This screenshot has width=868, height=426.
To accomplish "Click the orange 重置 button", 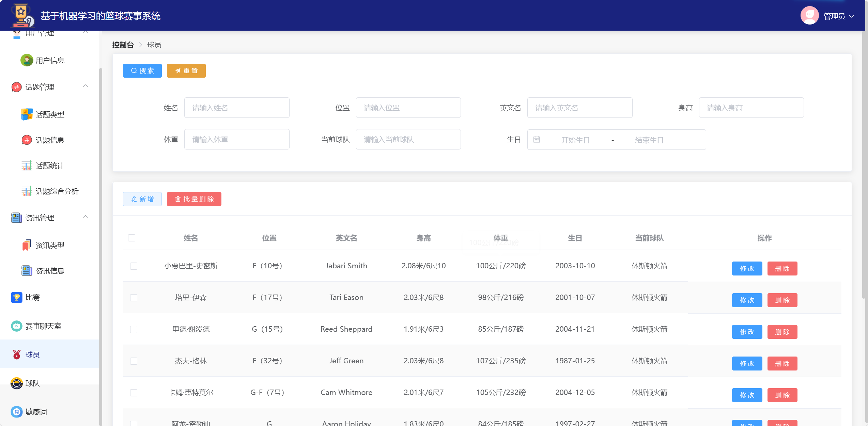I will pos(186,70).
